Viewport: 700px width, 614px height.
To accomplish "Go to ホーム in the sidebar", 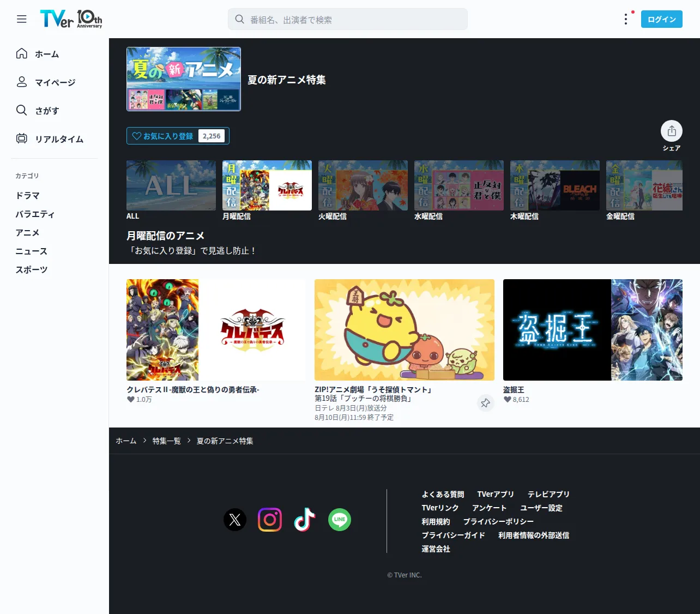I will 47,54.
